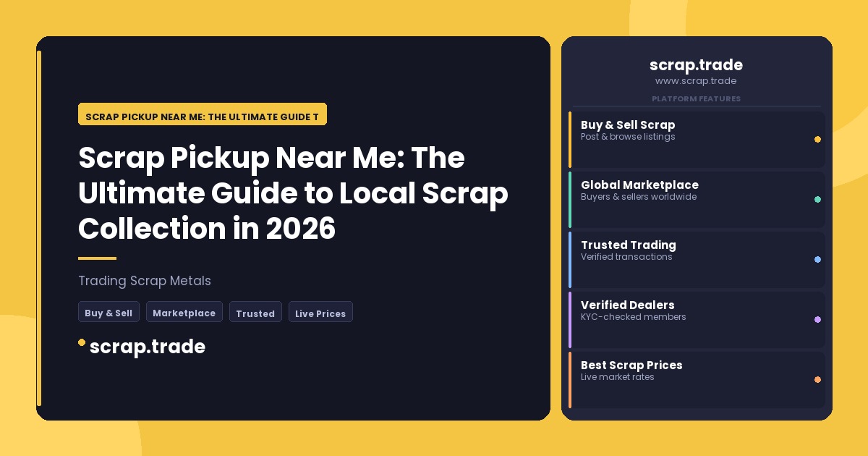868x456 pixels.
Task: Click the green indicator on Global Marketplace card
Action: (817, 199)
